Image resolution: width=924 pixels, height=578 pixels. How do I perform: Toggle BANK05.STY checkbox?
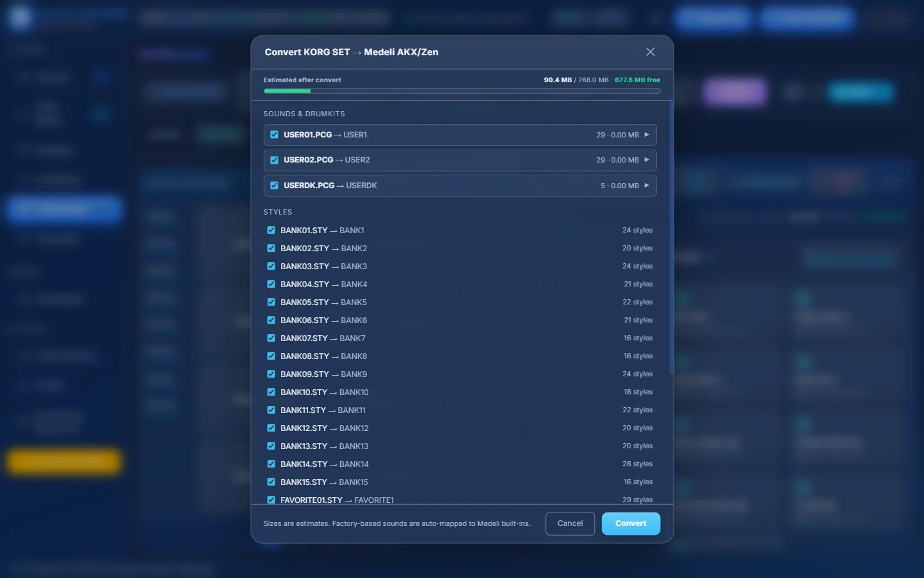[x=271, y=302]
